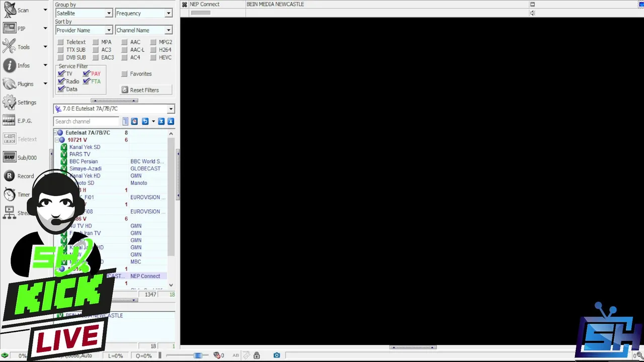Enable the TTX SUB filter checkbox
This screenshot has height=362, width=644.
click(60, 50)
